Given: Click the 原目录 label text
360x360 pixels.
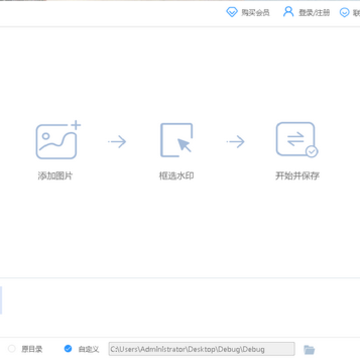Looking at the screenshot, I should (32, 349).
